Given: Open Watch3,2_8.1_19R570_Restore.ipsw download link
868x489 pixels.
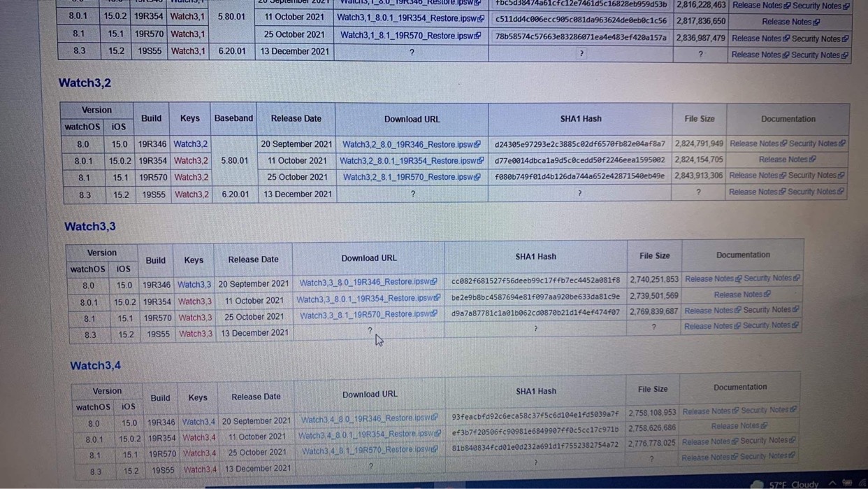Looking at the screenshot, I should [412, 177].
